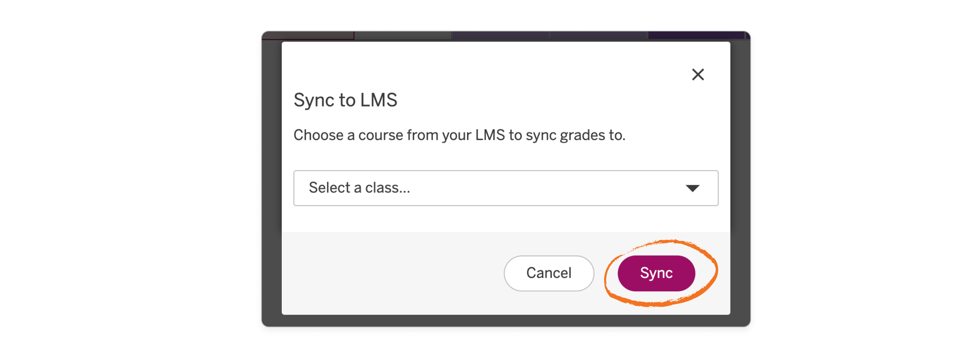The height and width of the screenshot is (358, 980).
Task: Start syncing grades with the Sync button
Action: click(656, 273)
